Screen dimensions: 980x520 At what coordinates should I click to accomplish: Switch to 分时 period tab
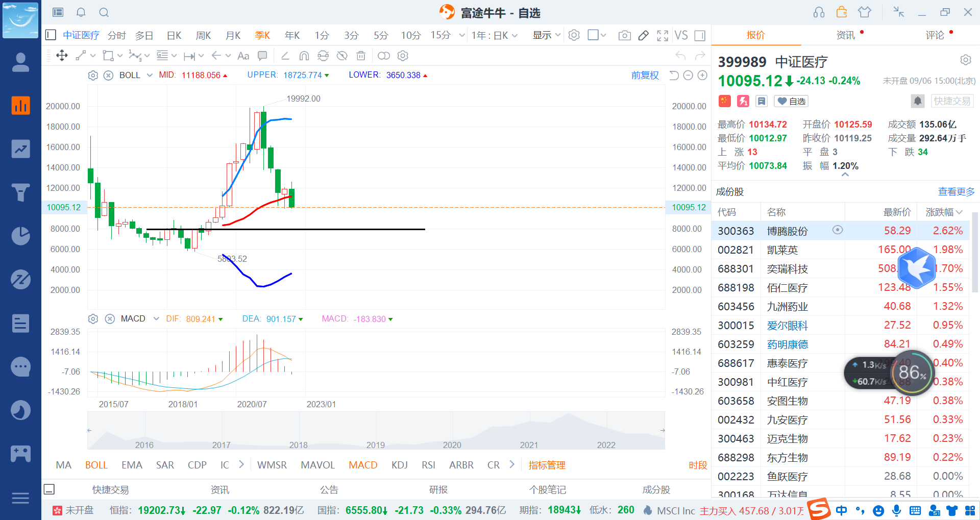[x=117, y=35]
